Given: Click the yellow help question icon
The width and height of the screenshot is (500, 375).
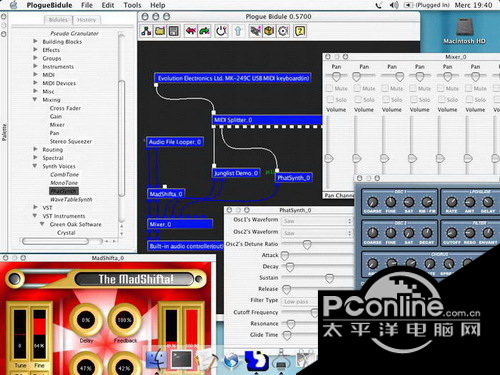Looking at the screenshot, I should (x=300, y=31).
